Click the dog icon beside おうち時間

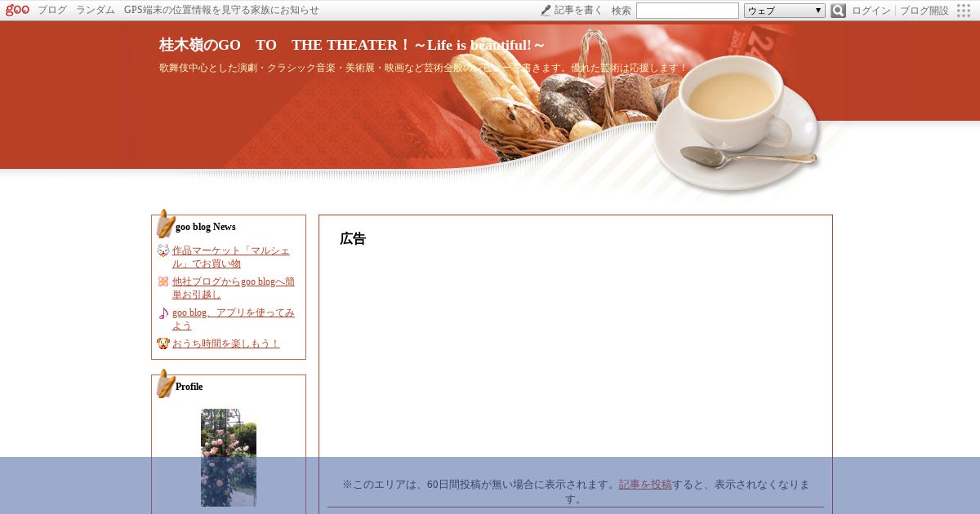click(163, 343)
